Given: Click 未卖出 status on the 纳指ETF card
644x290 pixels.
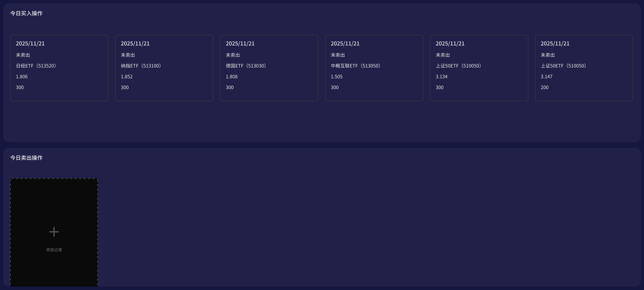Looking at the screenshot, I should (128, 55).
